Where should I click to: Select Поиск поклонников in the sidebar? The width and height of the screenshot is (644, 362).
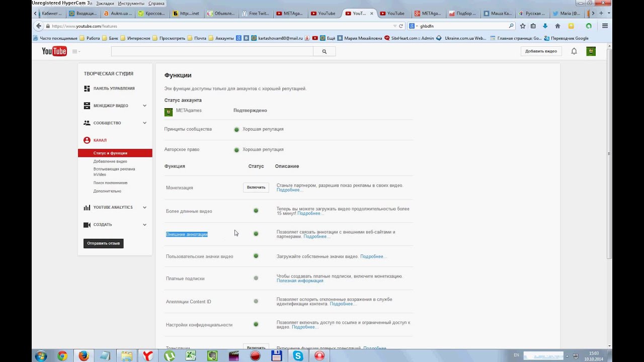point(110,183)
